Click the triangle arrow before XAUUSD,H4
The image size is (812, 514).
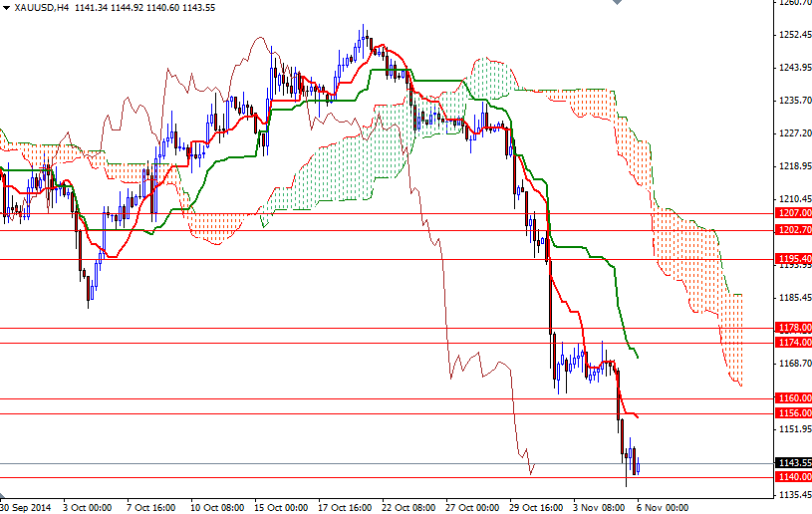[6, 7]
